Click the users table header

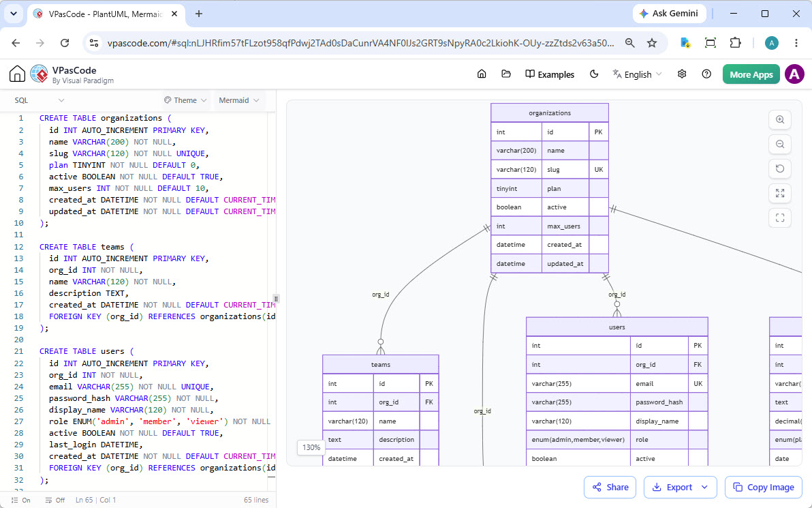pos(616,327)
